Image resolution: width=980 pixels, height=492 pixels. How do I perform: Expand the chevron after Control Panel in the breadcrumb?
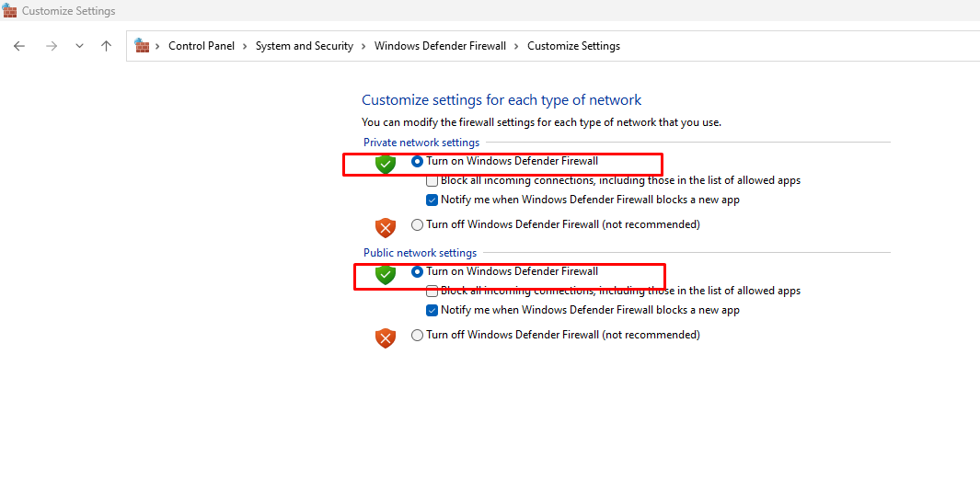pyautogui.click(x=245, y=46)
